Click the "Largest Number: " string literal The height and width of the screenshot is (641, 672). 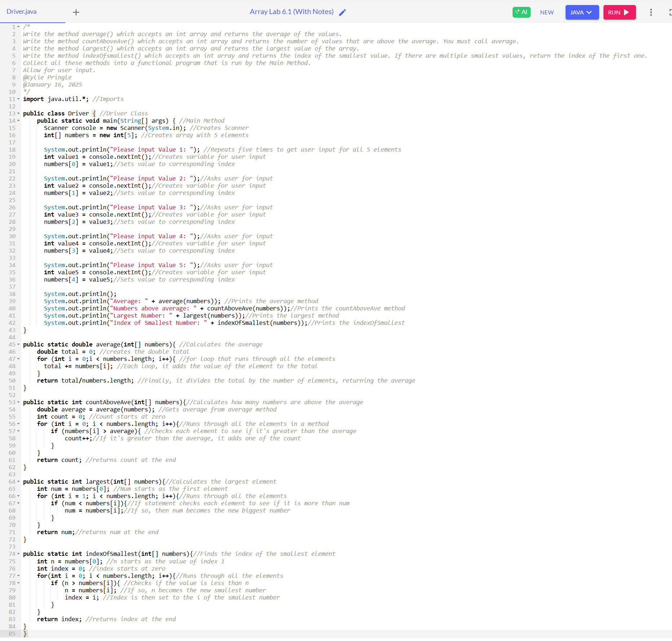pyautogui.click(x=141, y=315)
